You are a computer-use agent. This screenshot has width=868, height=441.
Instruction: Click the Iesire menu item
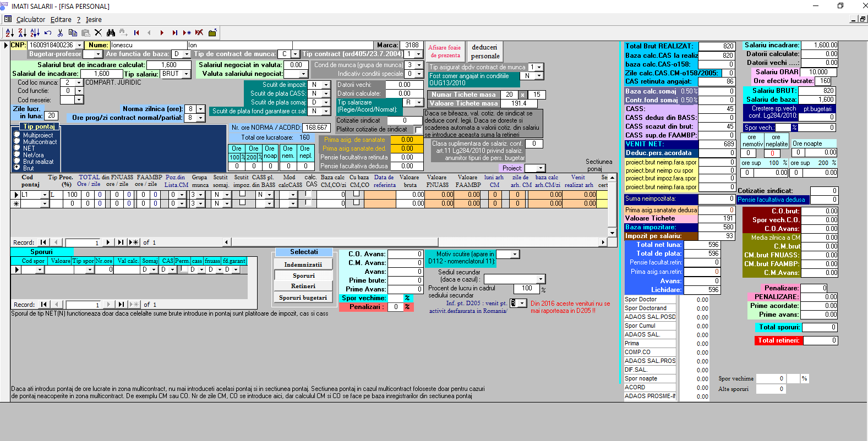[x=94, y=20]
